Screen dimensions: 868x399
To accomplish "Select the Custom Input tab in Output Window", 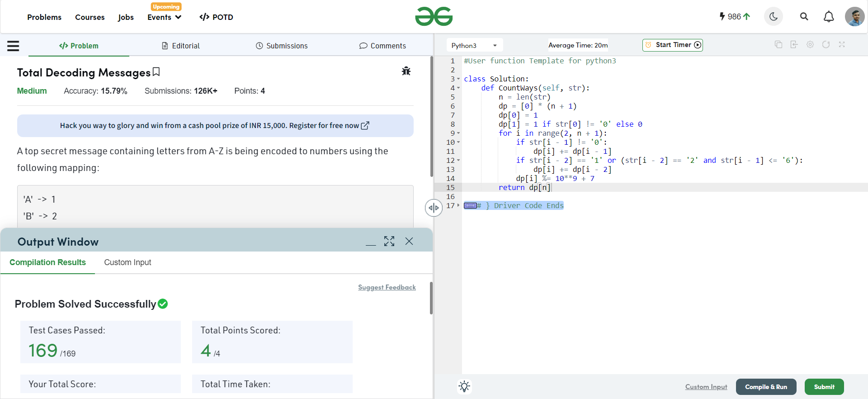I will [127, 262].
